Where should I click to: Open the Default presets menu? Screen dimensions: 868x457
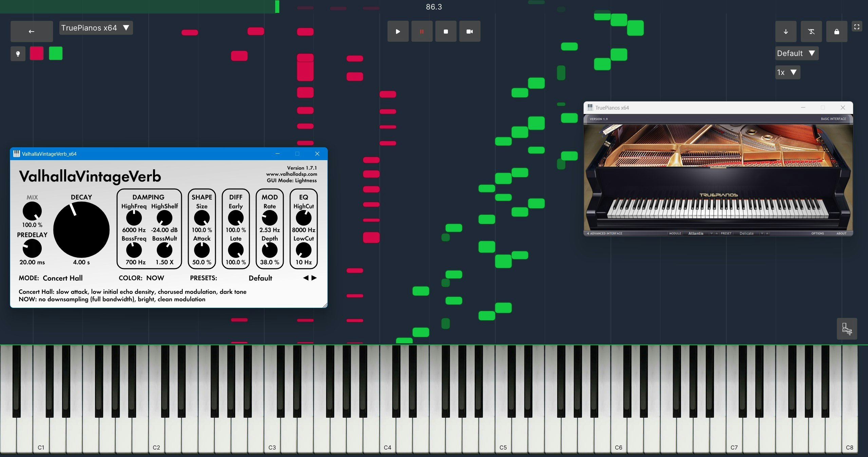(260, 278)
